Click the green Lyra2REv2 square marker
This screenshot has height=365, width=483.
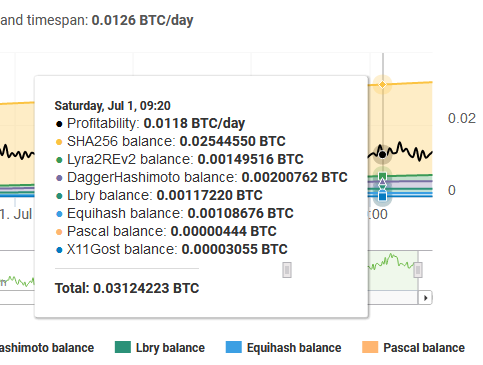(382, 176)
